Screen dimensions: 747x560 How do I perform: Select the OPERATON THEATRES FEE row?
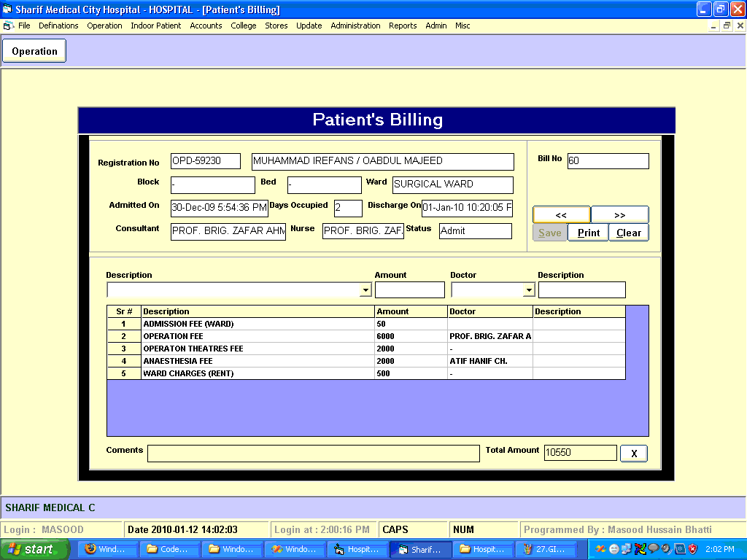pos(366,349)
